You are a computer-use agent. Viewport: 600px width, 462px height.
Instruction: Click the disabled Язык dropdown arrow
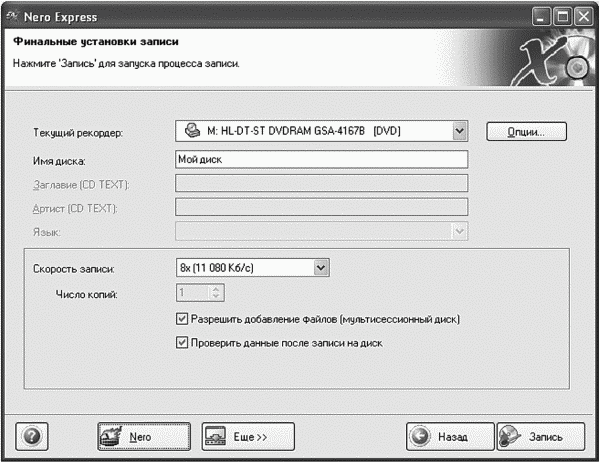click(x=460, y=231)
